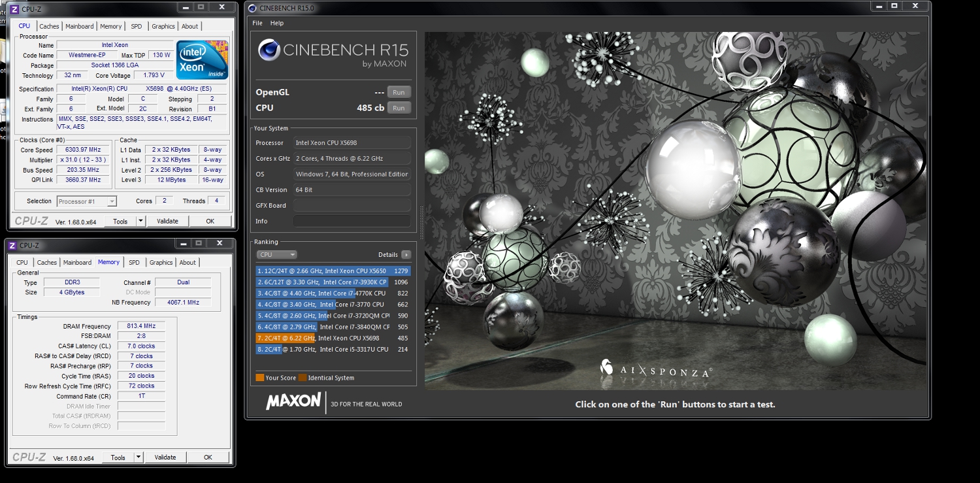The height and width of the screenshot is (483, 980).
Task: Click the CPU-Z app icon in top window title
Action: pos(15,9)
